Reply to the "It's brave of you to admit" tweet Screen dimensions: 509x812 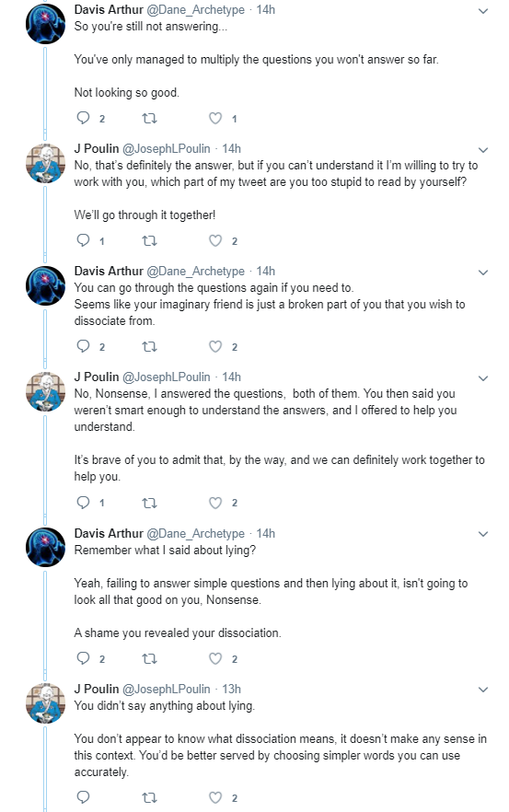pos(84,503)
